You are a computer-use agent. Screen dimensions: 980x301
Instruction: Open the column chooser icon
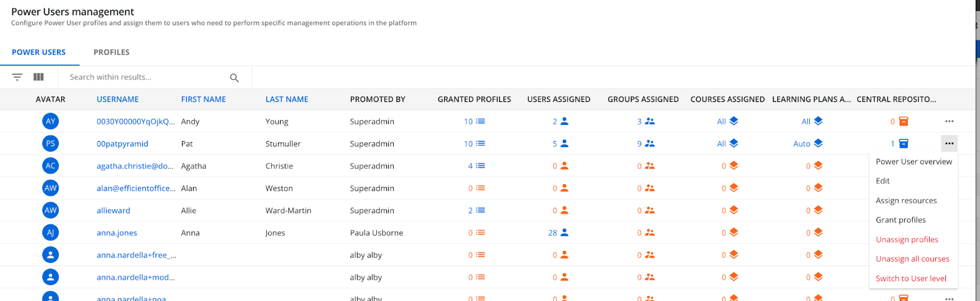[39, 77]
